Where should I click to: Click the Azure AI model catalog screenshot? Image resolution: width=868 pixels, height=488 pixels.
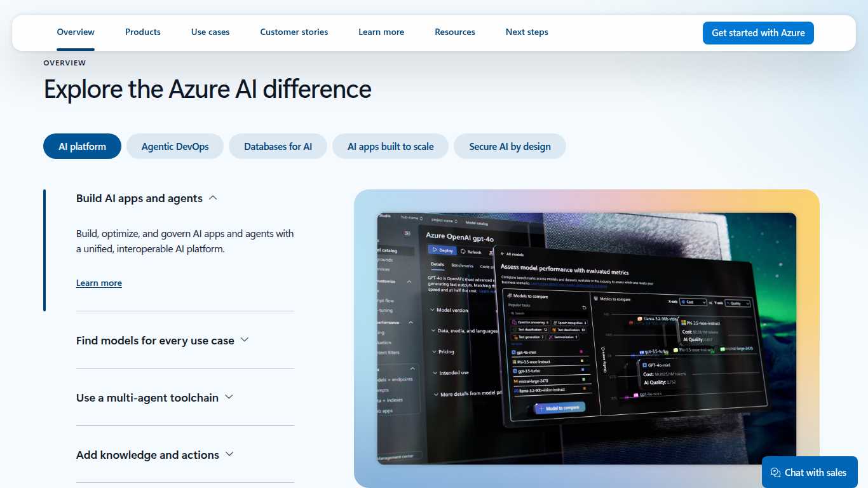(x=587, y=339)
